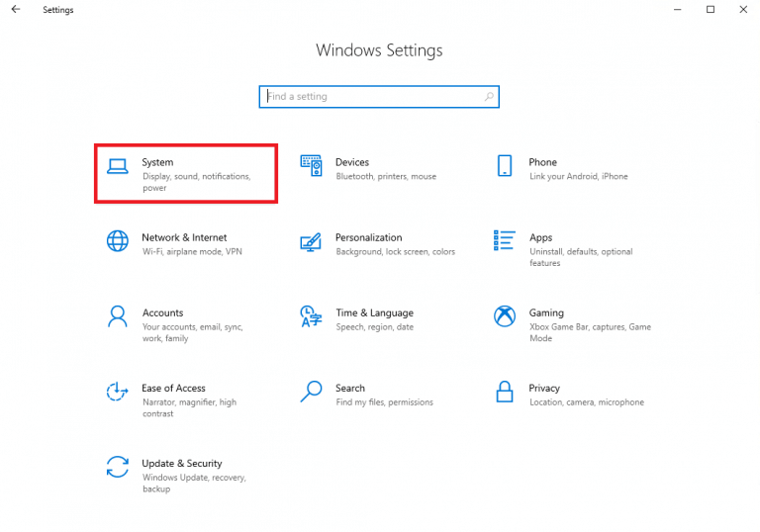Click 'Find my files, permissions' description
The height and width of the screenshot is (532, 760).
click(384, 402)
